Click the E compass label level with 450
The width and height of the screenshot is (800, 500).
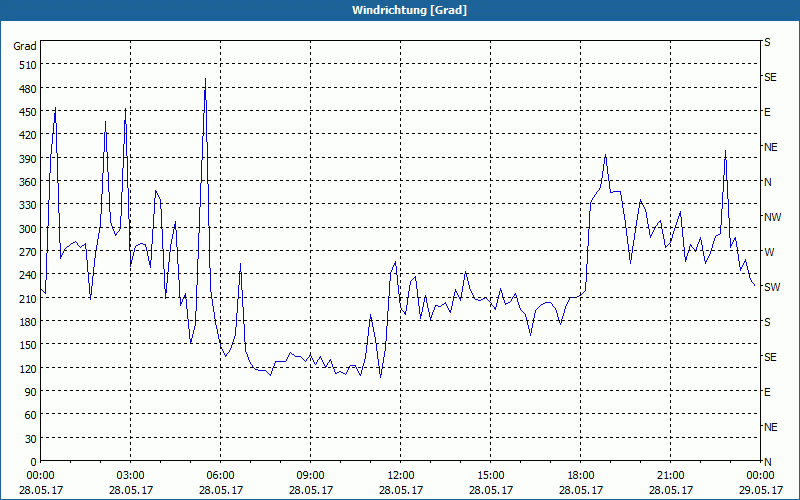click(767, 112)
